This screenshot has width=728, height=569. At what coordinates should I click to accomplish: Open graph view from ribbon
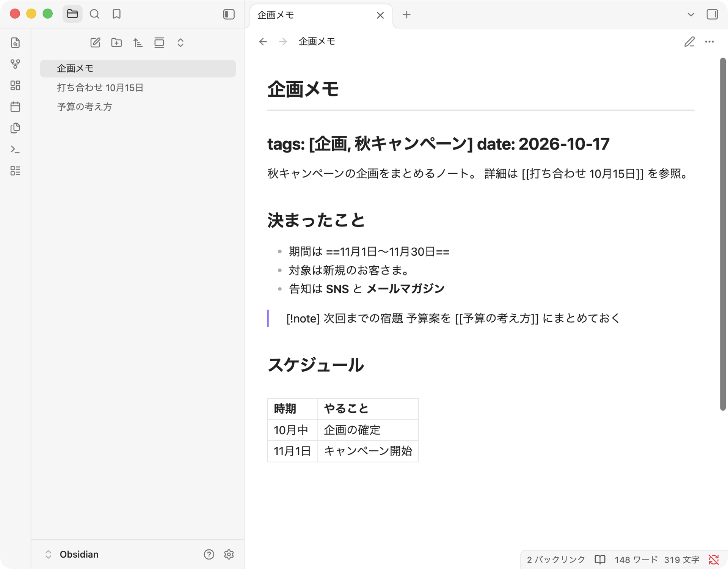coord(15,64)
